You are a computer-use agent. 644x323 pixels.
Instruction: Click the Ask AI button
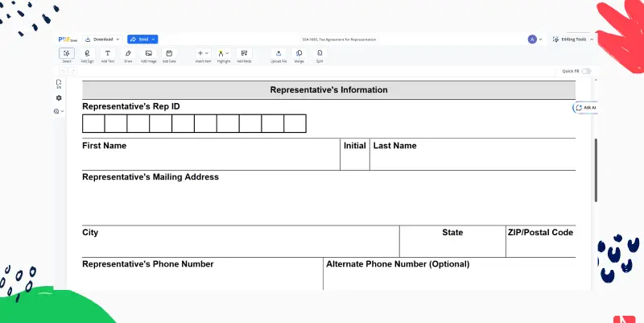point(585,108)
